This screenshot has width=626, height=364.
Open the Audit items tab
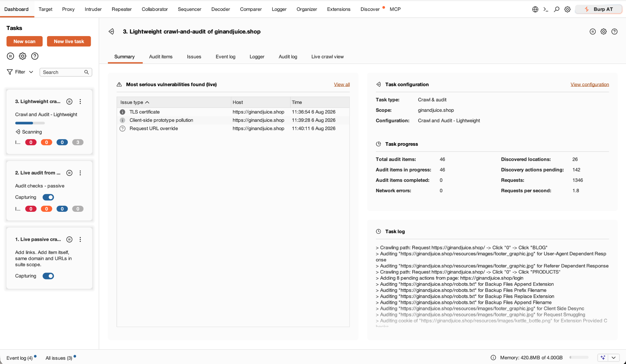[x=161, y=57]
